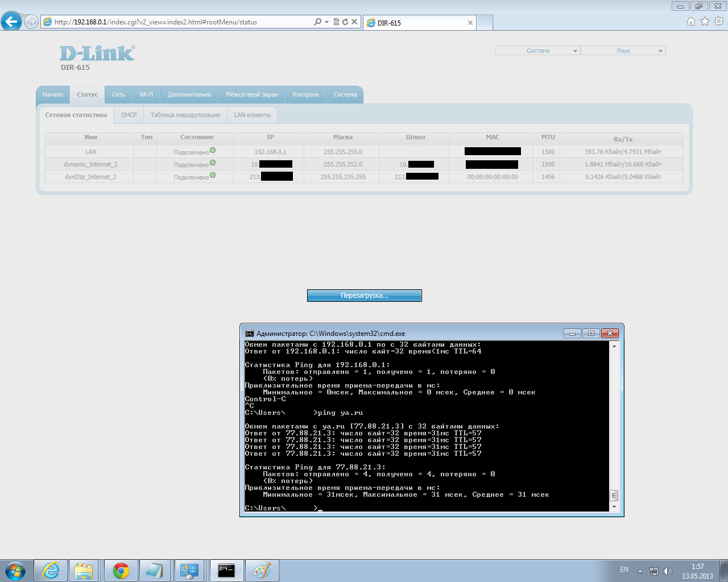Refresh the page with the reload icon
The width and height of the screenshot is (728, 582).
pos(345,22)
